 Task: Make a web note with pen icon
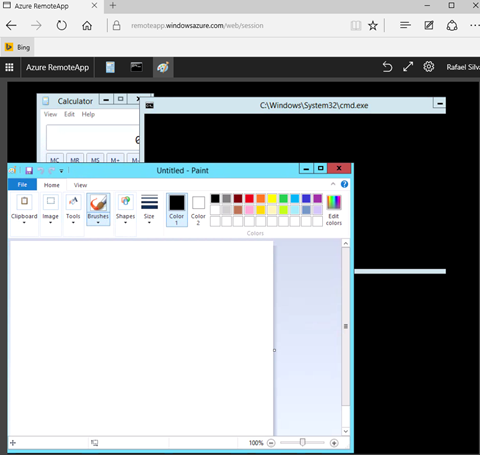[429, 25]
